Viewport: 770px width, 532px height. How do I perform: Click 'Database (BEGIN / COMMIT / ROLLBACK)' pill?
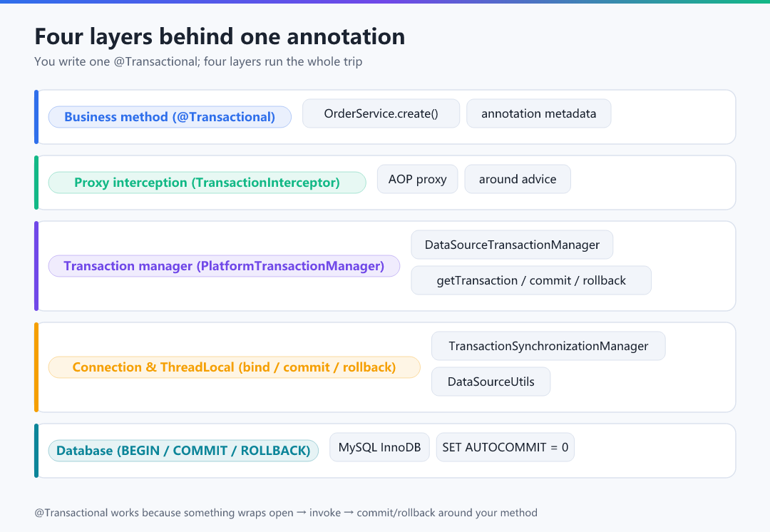tap(184, 451)
